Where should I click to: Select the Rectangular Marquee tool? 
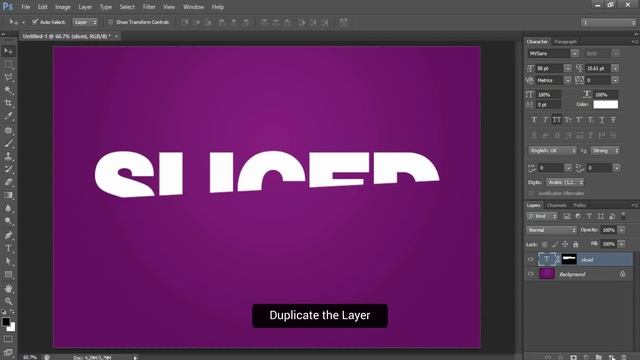[x=8, y=64]
